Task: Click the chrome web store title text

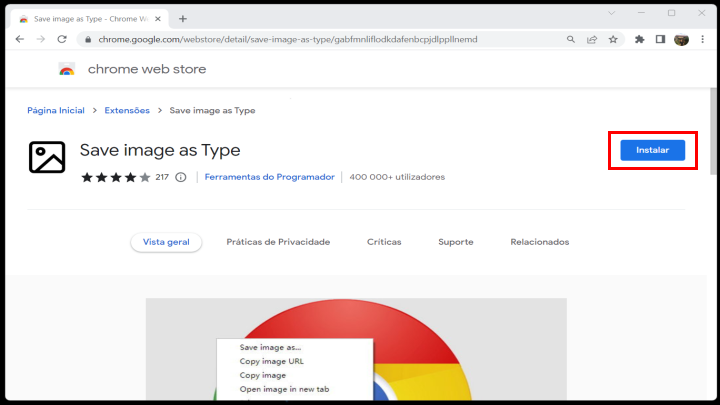Action: (147, 69)
